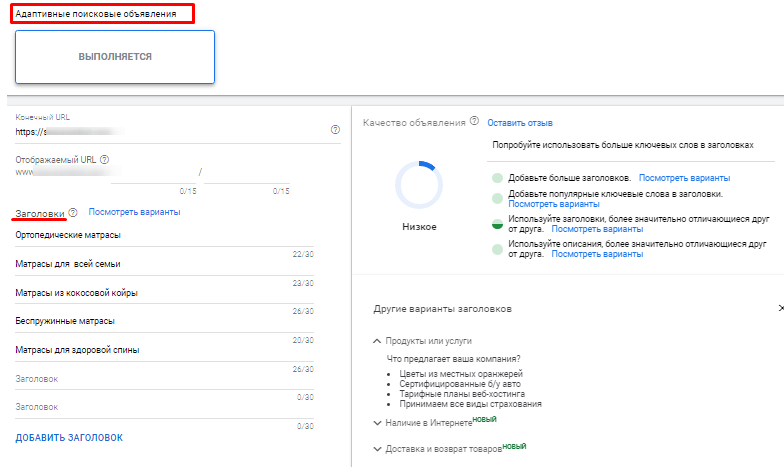Click status circle beside Используйте описания tip

(497, 248)
